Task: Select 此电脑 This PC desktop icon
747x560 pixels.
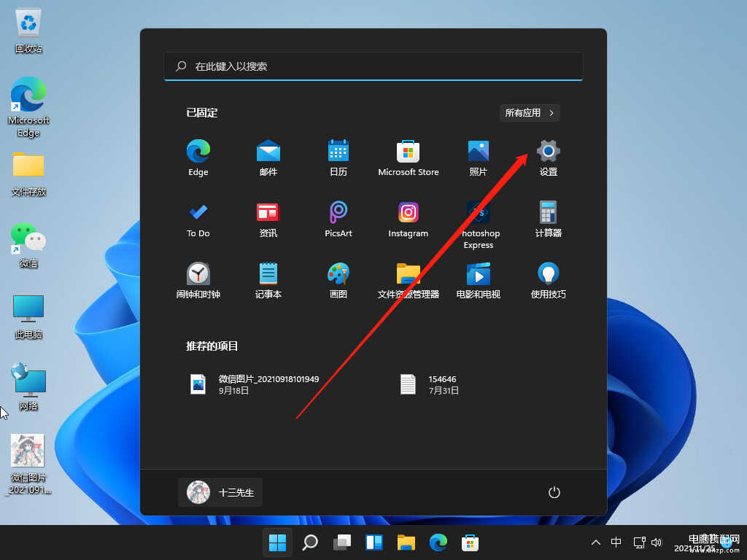Action: click(x=28, y=317)
